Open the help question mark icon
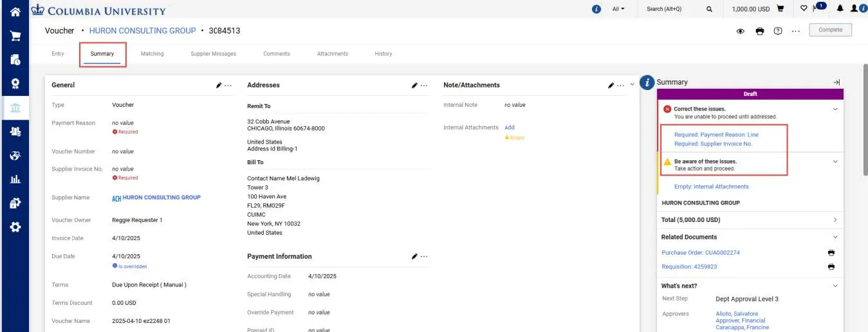The height and width of the screenshot is (332, 868). click(x=778, y=31)
